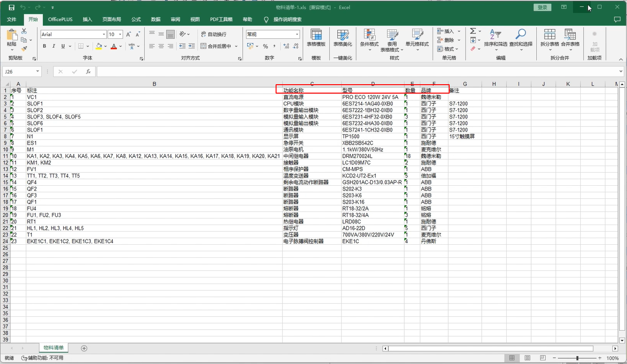
Task: Expand the Name Box dropdown J26
Action: pos(38,72)
